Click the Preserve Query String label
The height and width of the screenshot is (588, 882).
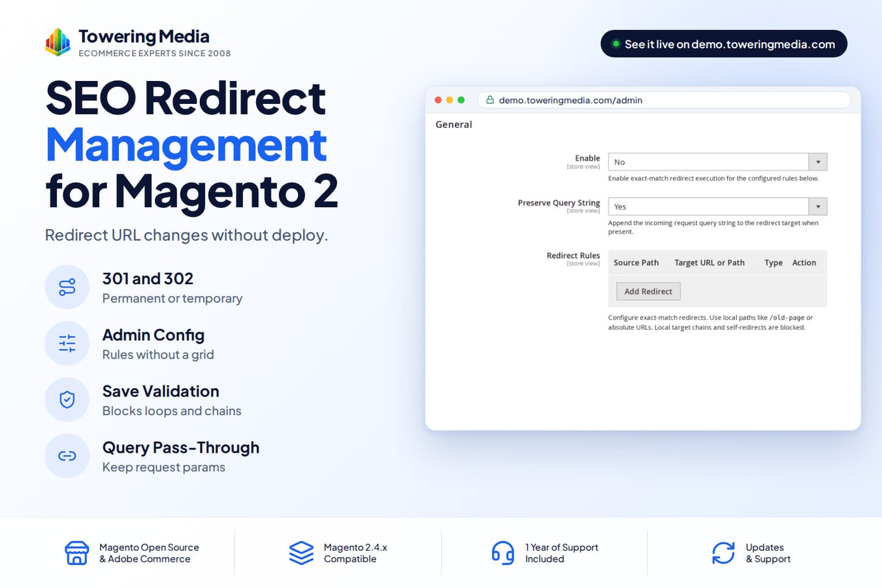click(x=559, y=203)
